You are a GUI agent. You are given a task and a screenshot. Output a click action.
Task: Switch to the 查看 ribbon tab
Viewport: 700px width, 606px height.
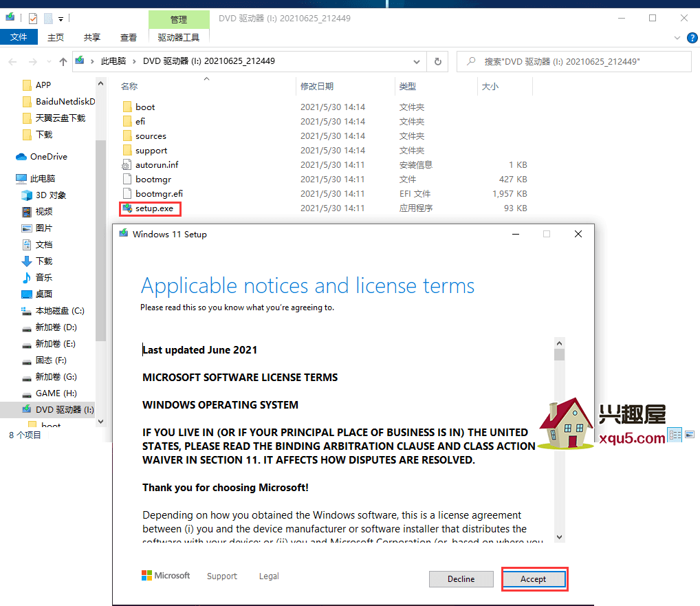click(x=129, y=38)
